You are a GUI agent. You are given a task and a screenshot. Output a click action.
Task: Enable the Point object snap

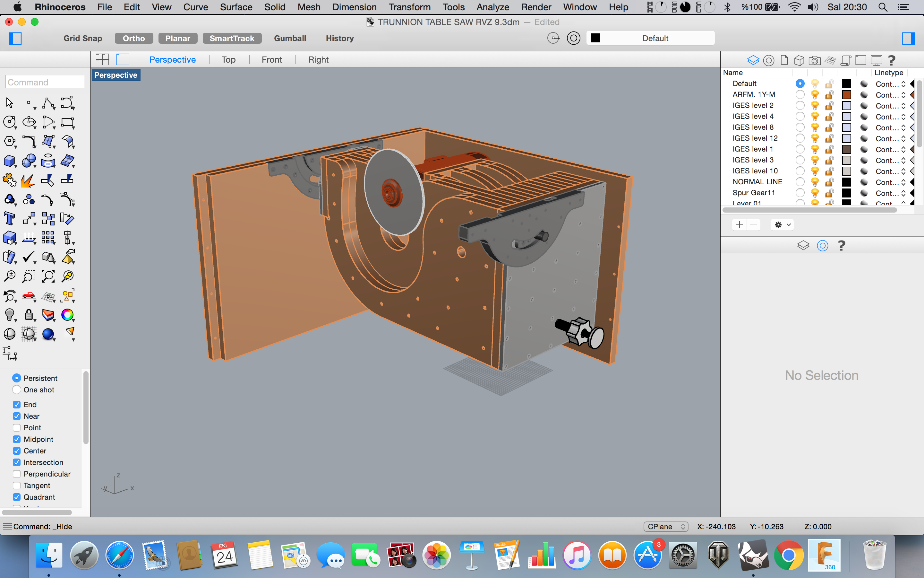tap(16, 427)
